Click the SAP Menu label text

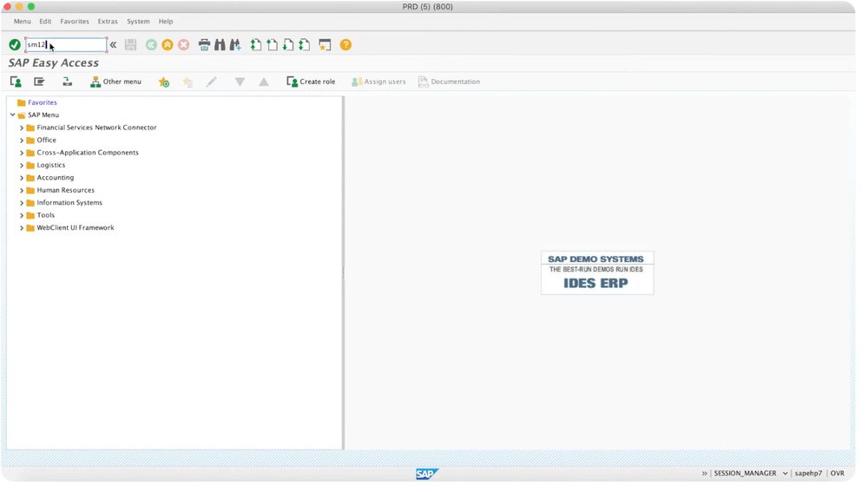pos(43,115)
